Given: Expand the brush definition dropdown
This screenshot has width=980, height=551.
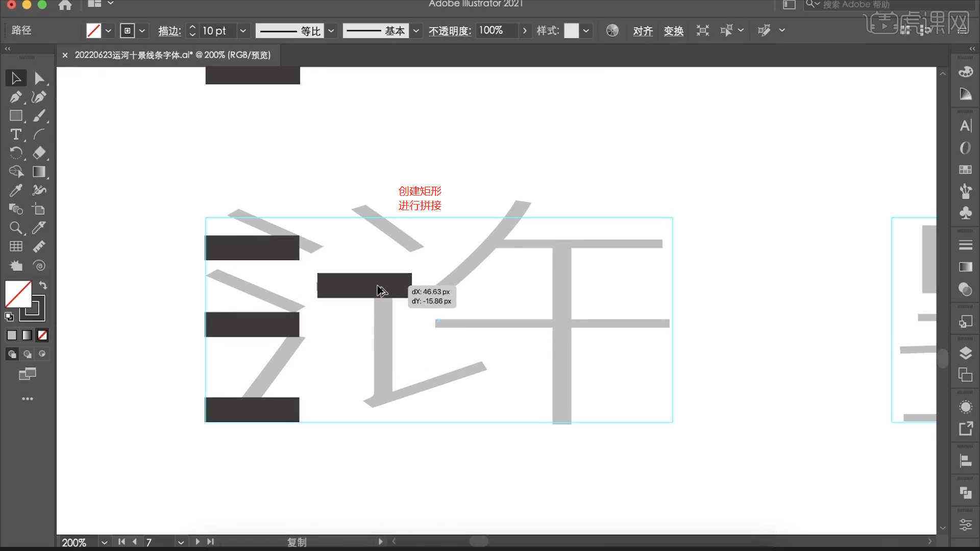Looking at the screenshot, I should coord(416,31).
